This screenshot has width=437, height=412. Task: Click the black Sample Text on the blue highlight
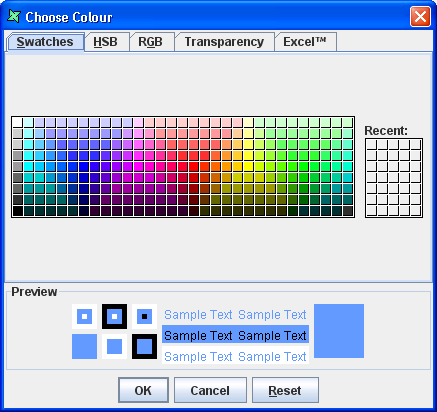coord(235,335)
